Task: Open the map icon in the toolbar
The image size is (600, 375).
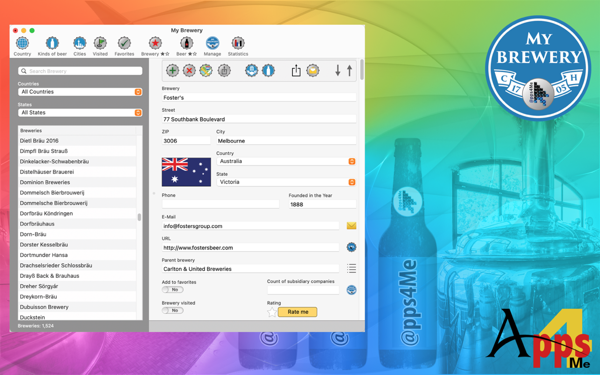Action: [206, 70]
